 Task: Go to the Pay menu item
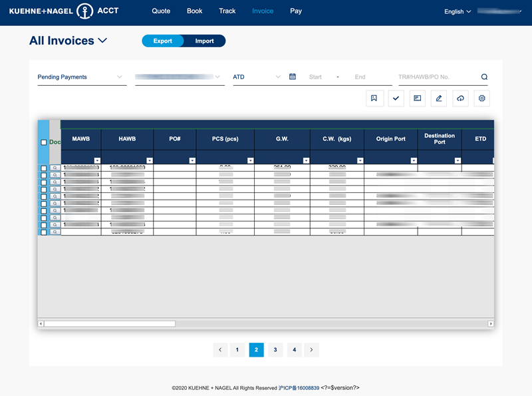296,11
